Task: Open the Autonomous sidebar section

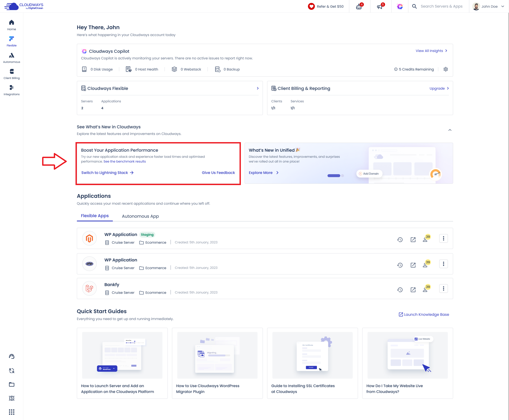Action: (x=12, y=58)
